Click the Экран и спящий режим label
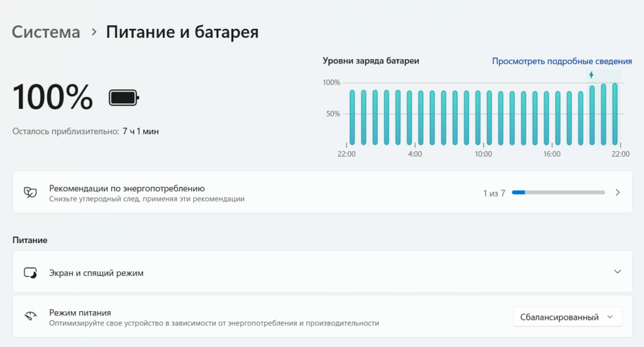The height and width of the screenshot is (347, 644). pyautogui.click(x=96, y=273)
